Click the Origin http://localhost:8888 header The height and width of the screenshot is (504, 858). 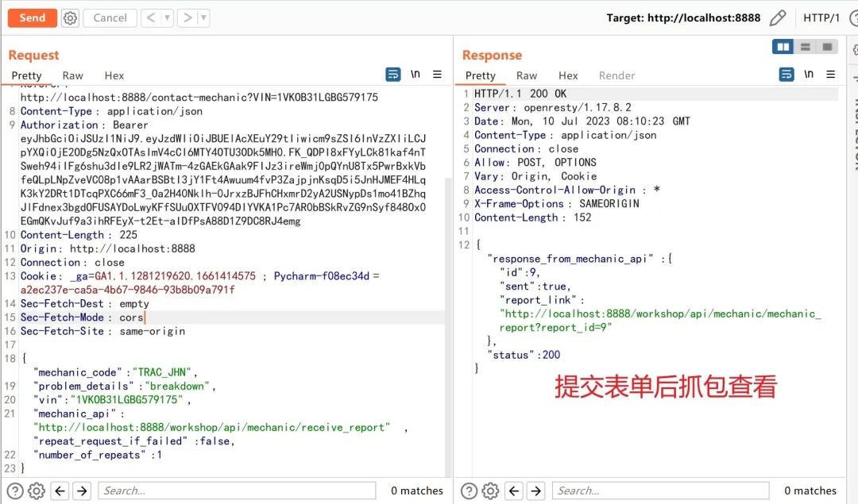pyautogui.click(x=108, y=248)
